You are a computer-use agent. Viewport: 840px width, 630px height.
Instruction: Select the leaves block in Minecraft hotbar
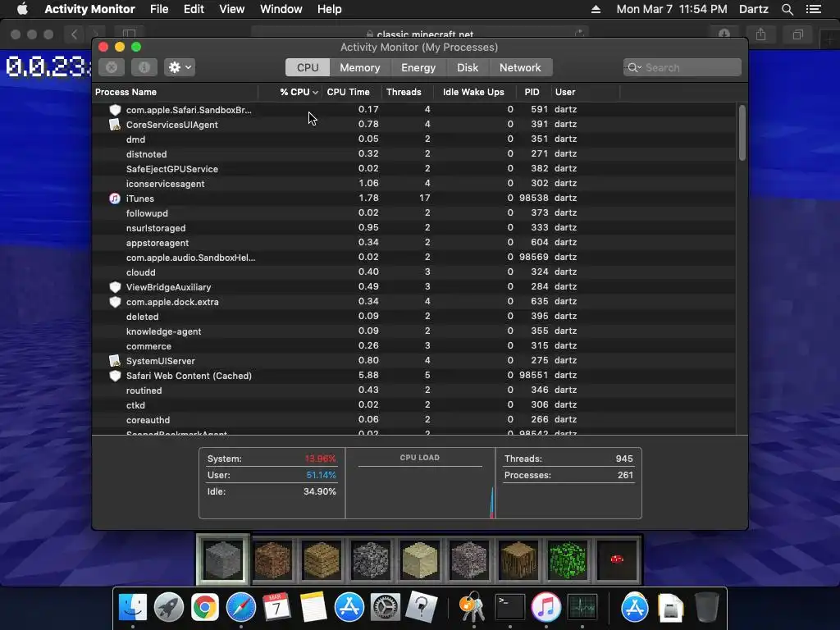(x=568, y=560)
